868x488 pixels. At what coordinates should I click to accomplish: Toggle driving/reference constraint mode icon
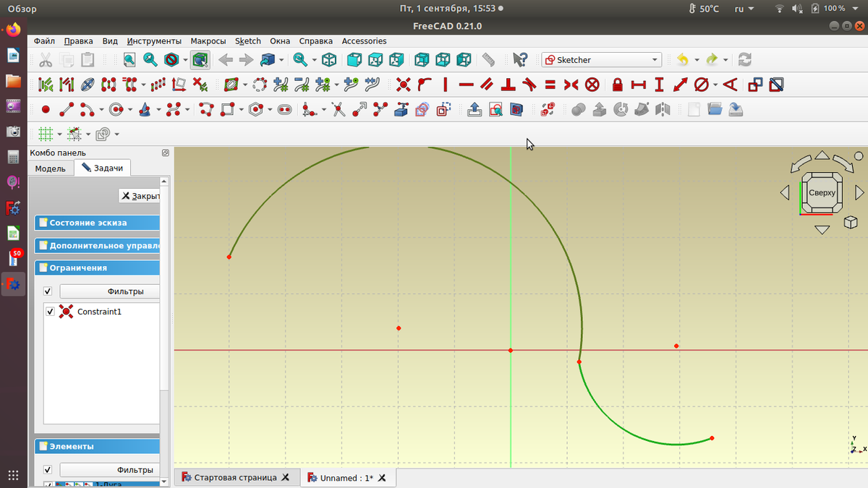755,85
